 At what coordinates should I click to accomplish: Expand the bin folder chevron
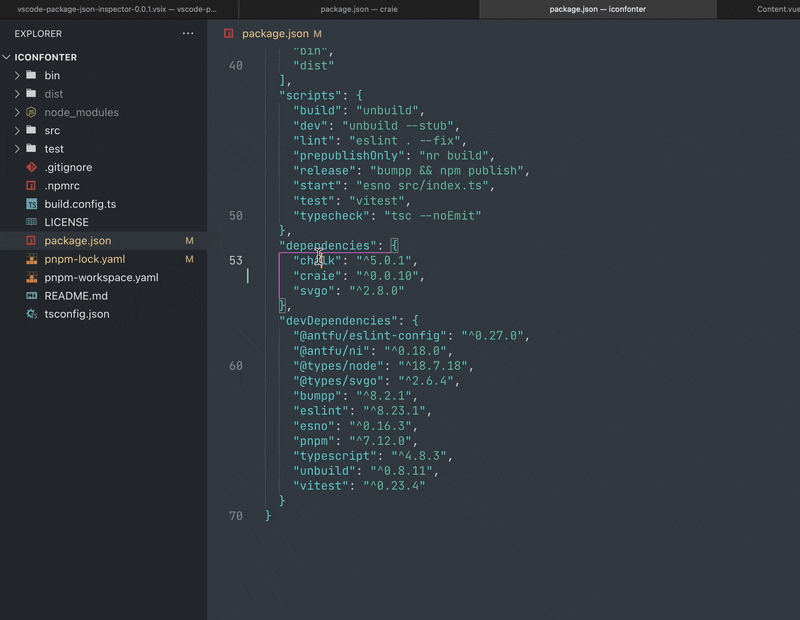[x=17, y=76]
